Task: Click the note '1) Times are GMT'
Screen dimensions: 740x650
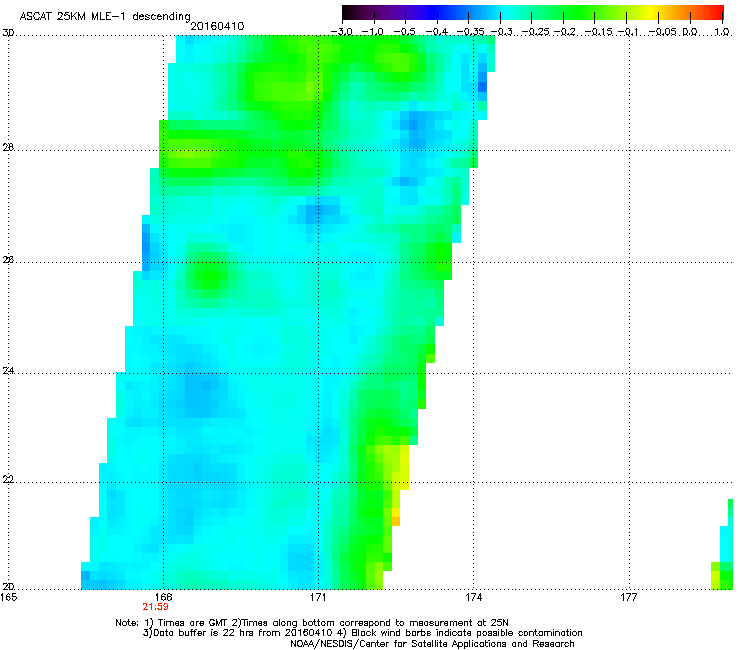Action: [186, 623]
